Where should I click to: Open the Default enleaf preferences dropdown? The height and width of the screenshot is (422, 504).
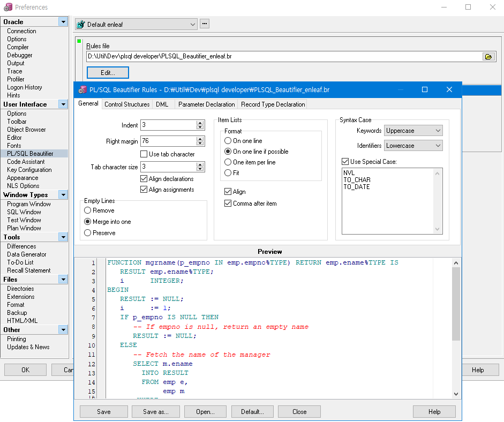tap(193, 23)
